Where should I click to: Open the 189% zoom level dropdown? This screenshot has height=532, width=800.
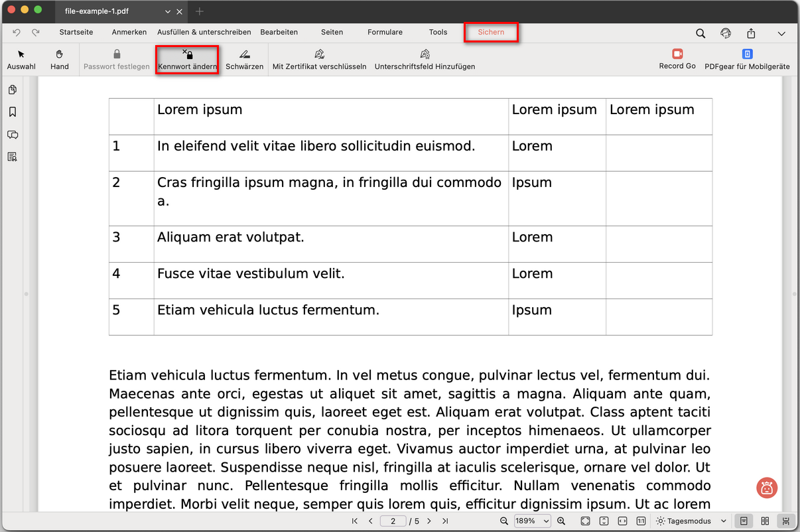click(532, 521)
